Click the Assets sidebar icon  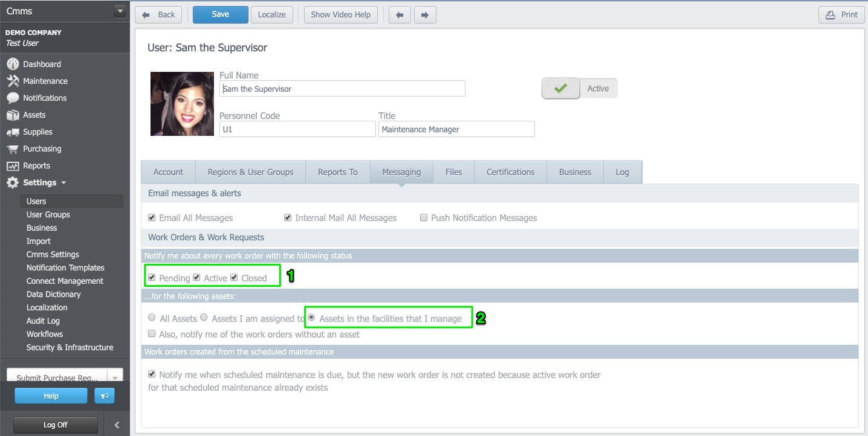15,115
